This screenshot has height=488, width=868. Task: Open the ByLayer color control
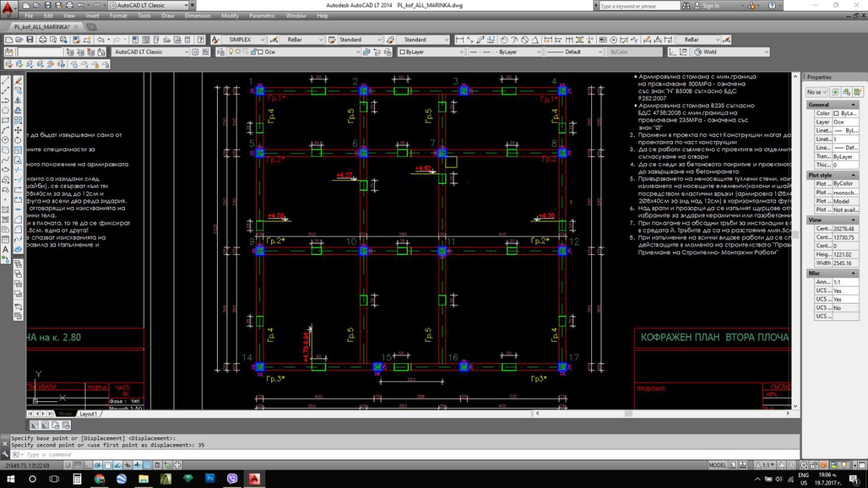(x=432, y=52)
